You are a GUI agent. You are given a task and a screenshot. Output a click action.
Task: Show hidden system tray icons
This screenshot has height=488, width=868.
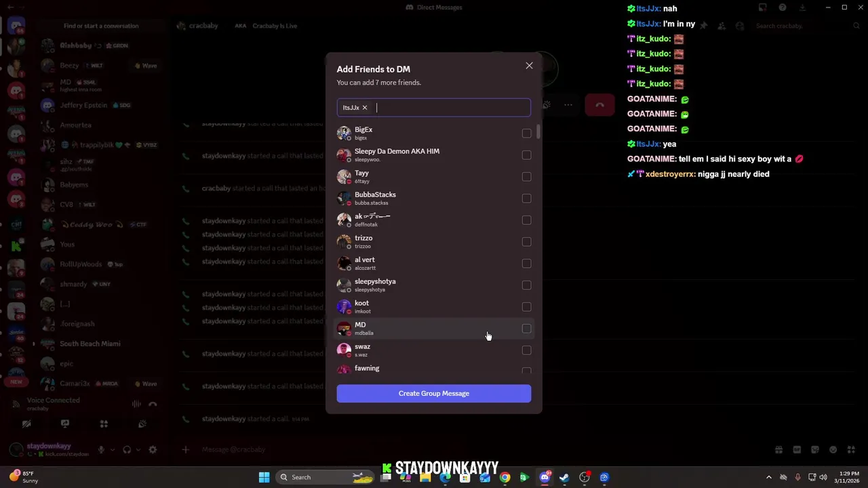(769, 477)
